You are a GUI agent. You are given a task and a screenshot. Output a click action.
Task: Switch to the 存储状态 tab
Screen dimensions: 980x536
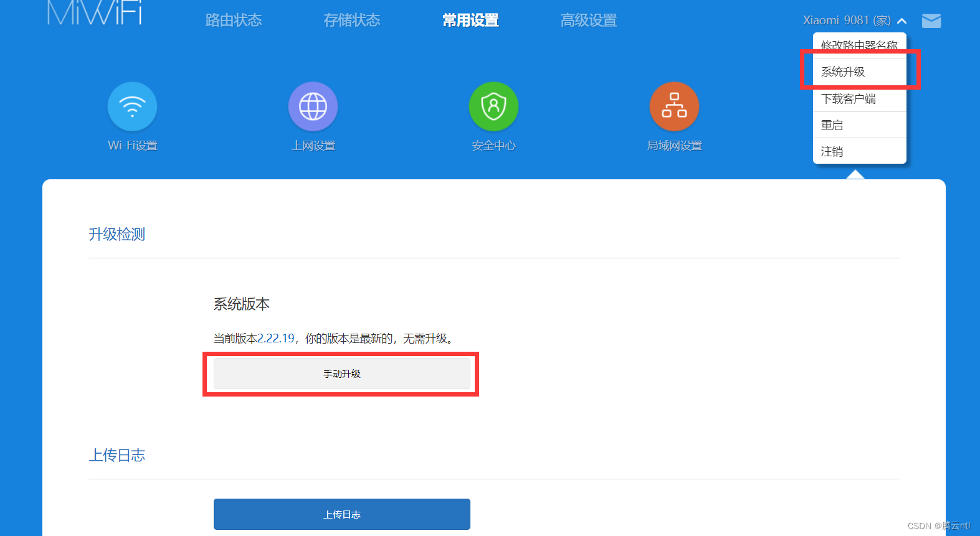pyautogui.click(x=352, y=20)
